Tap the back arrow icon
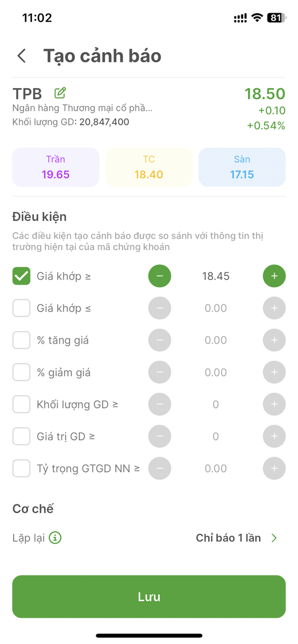Viewport: 298px width, 644px height. point(21,56)
